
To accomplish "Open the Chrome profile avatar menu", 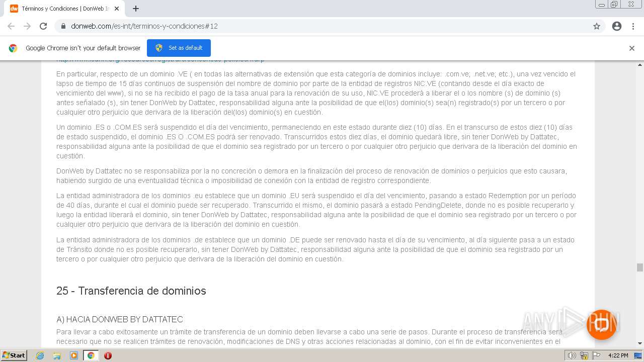I will click(617, 26).
